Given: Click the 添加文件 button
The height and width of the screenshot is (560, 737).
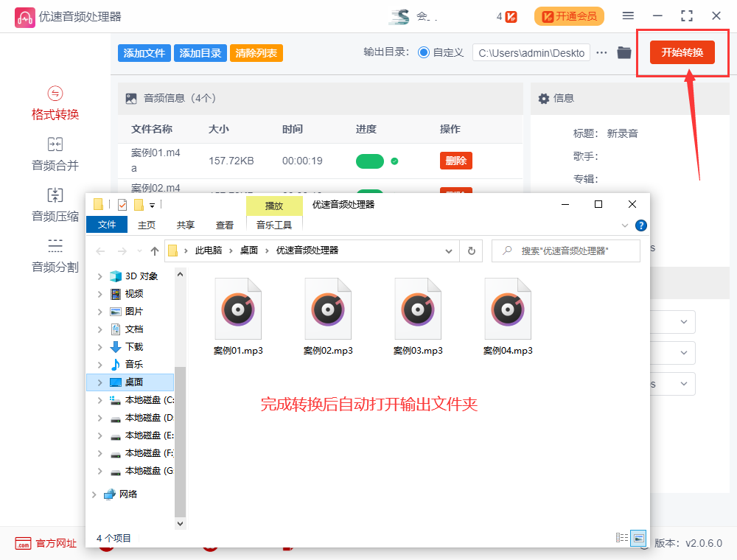Looking at the screenshot, I should [x=144, y=53].
